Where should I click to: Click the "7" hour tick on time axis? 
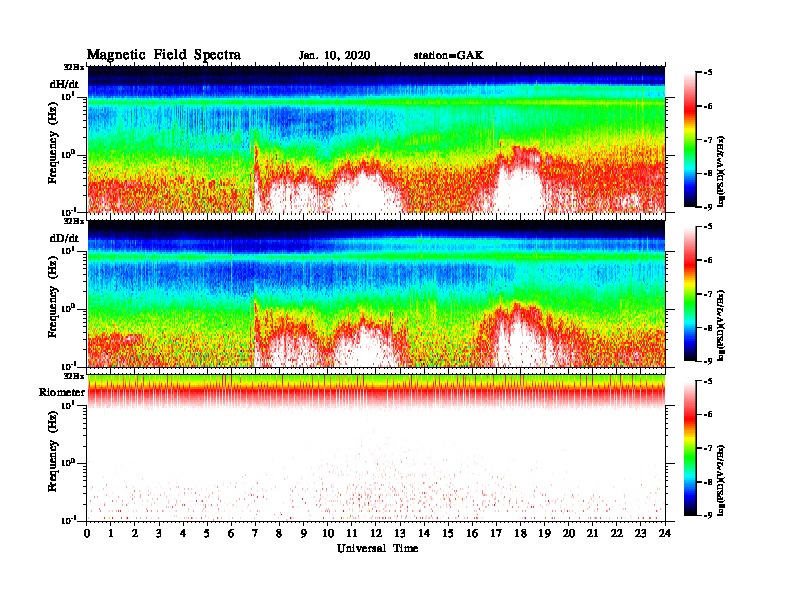tap(255, 534)
